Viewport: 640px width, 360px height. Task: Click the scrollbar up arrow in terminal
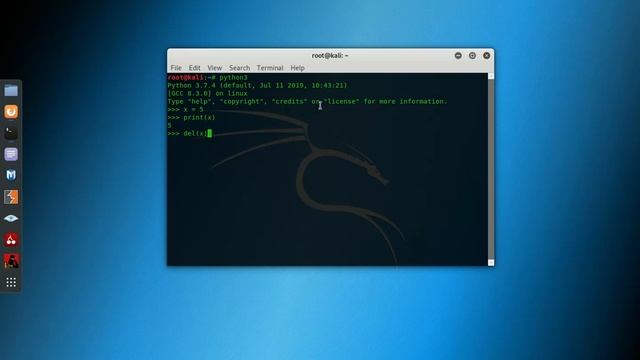[x=491, y=76]
